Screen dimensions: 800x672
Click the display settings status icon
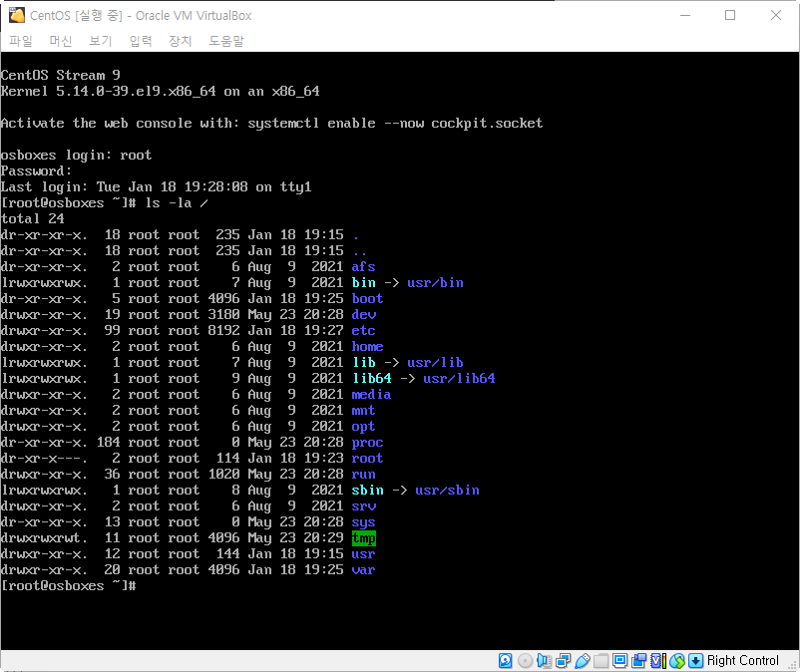(x=619, y=661)
